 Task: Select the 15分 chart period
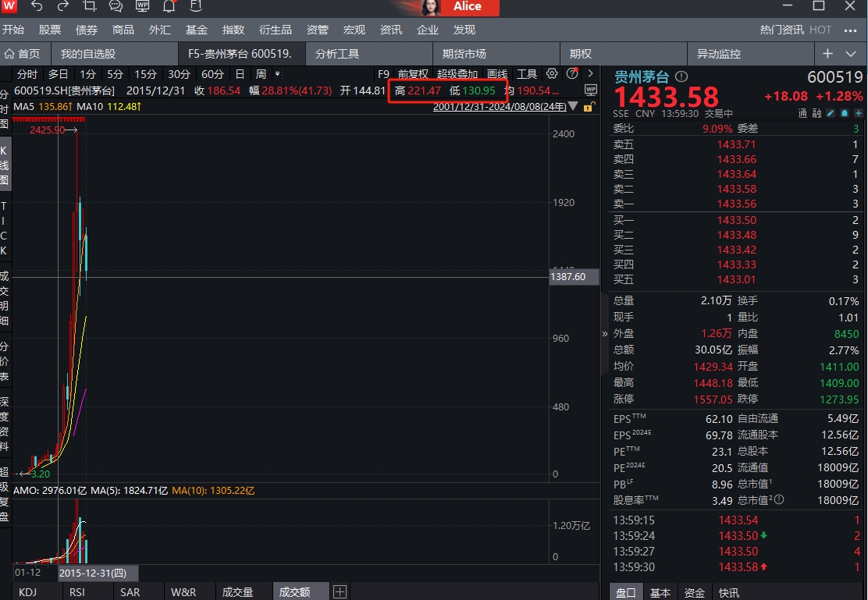pos(146,74)
